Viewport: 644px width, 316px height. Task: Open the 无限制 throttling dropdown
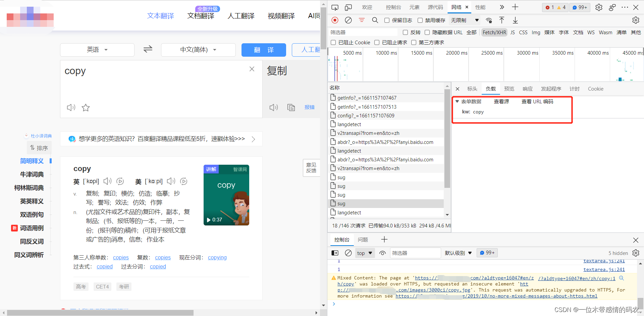(x=465, y=20)
